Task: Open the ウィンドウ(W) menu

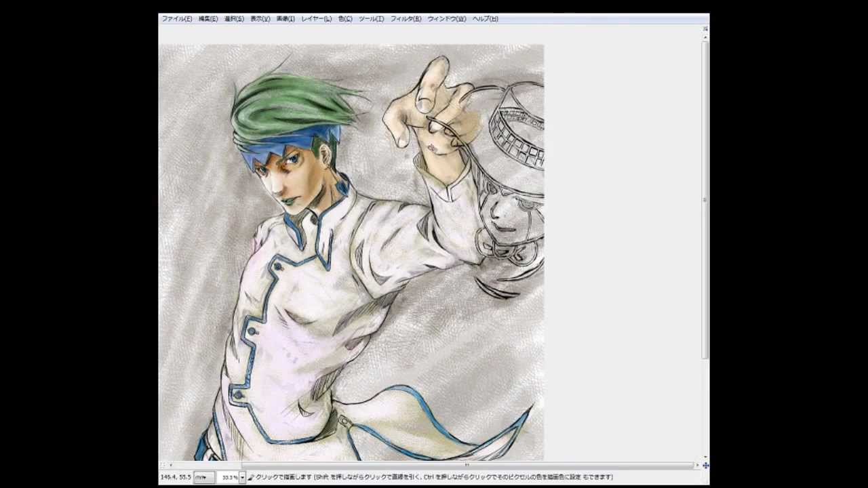Action: pyautogui.click(x=446, y=19)
